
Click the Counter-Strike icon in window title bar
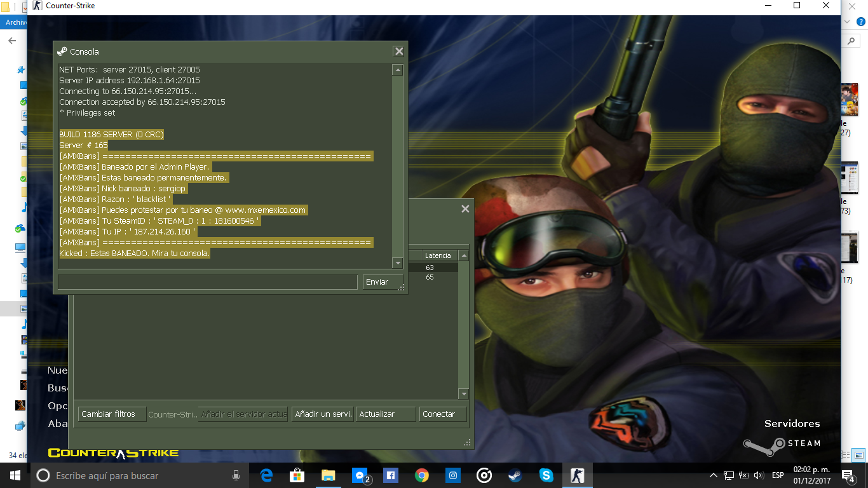(37, 6)
